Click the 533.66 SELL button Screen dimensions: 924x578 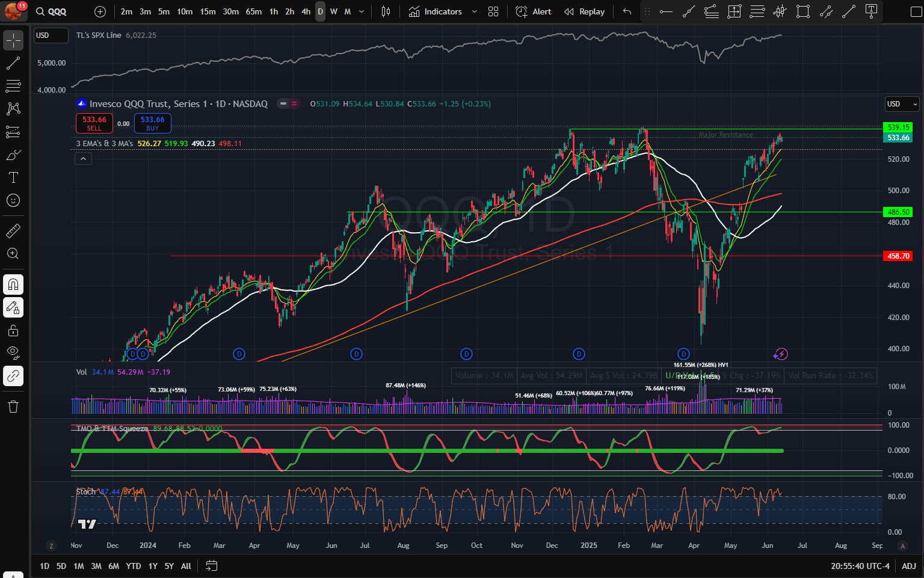(x=94, y=123)
